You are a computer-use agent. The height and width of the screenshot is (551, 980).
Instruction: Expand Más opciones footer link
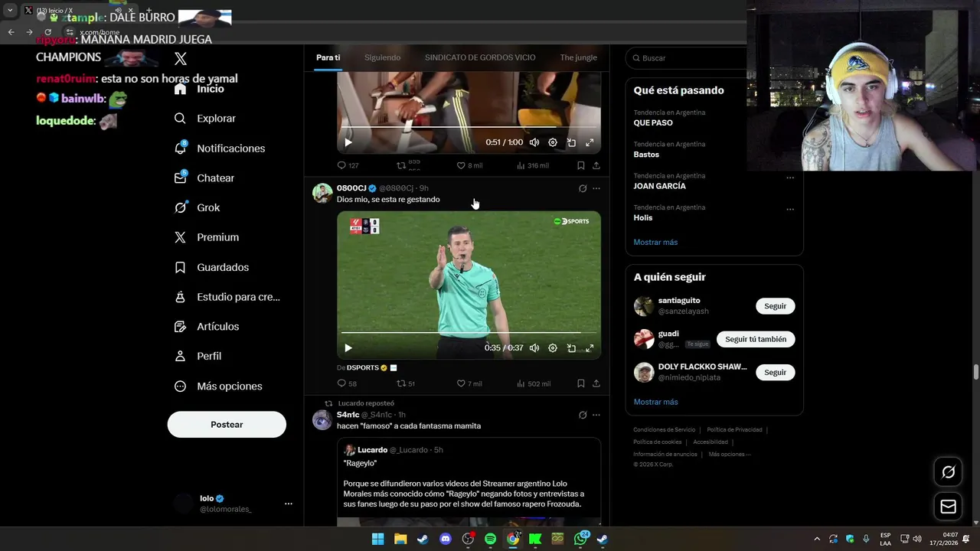pyautogui.click(x=730, y=454)
